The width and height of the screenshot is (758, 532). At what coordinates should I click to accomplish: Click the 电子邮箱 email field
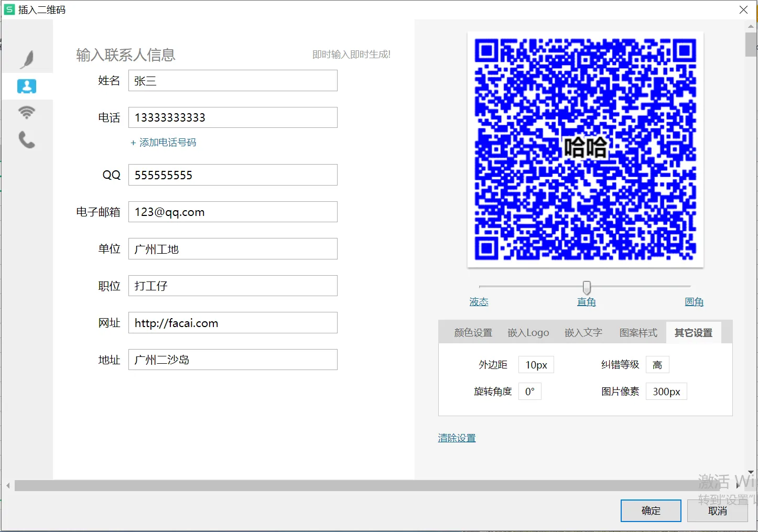pyautogui.click(x=233, y=212)
